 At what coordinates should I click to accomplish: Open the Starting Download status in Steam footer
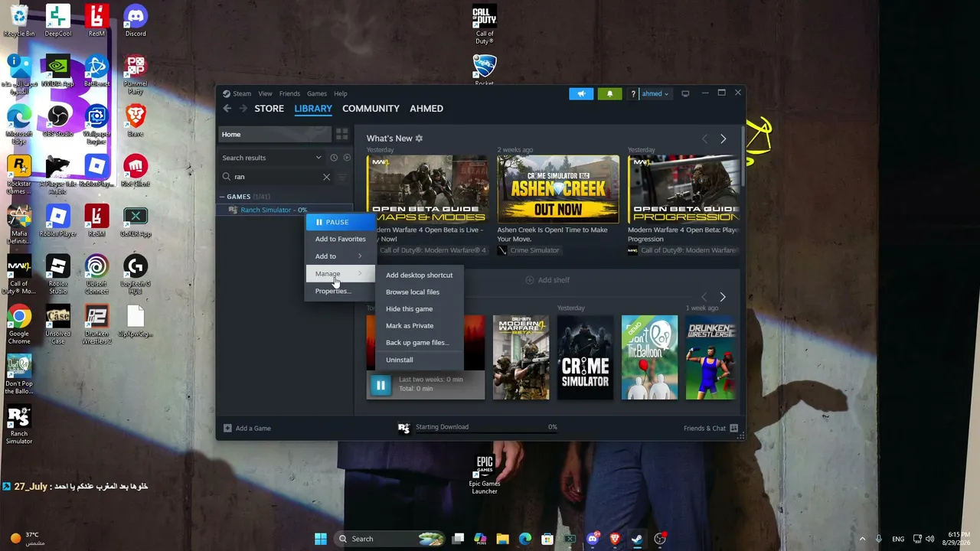(x=478, y=428)
